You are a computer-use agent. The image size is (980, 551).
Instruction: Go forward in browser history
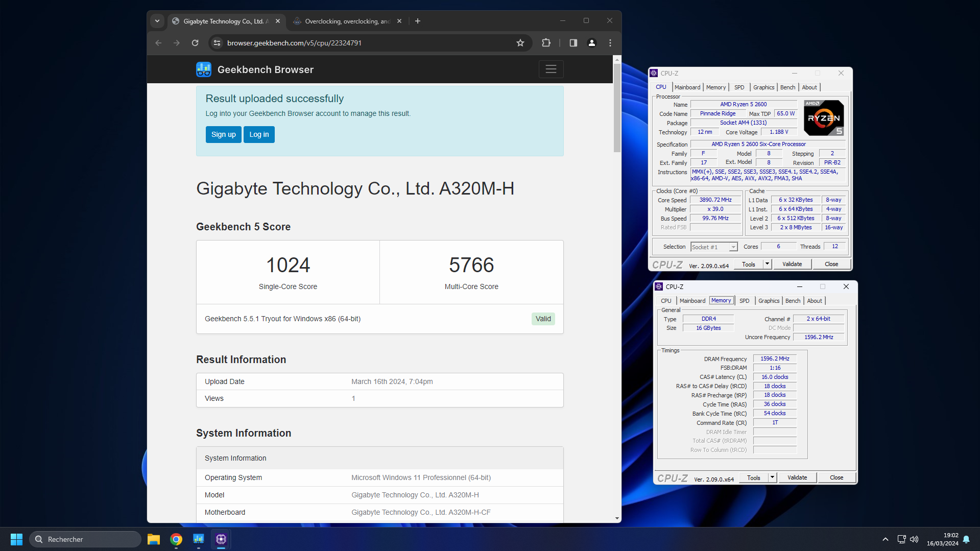coord(177,43)
